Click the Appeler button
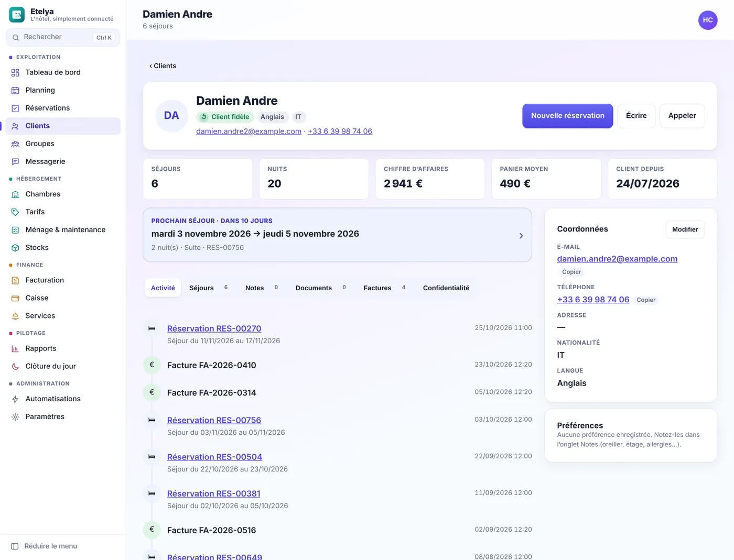 coord(682,116)
